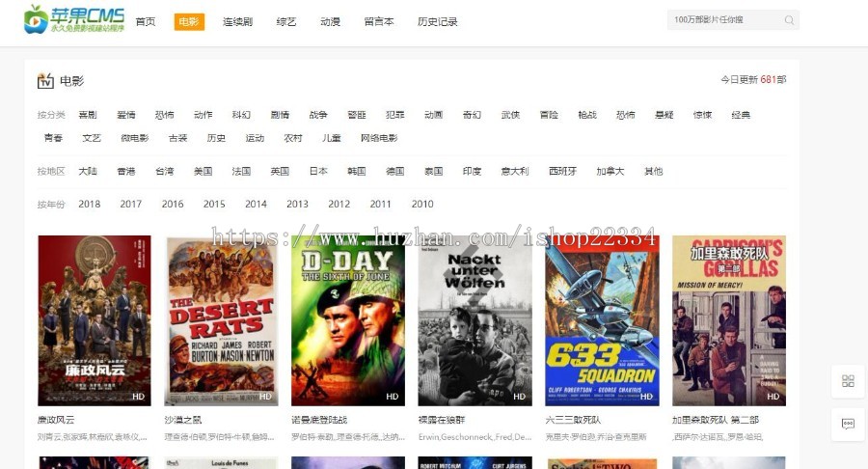This screenshot has height=469, width=868.
Task: Select region 大陆
Action: [88, 171]
